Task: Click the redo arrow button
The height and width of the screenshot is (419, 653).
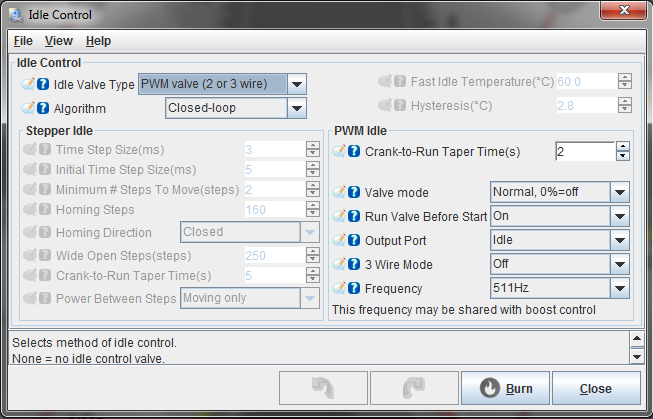Action: pos(414,388)
